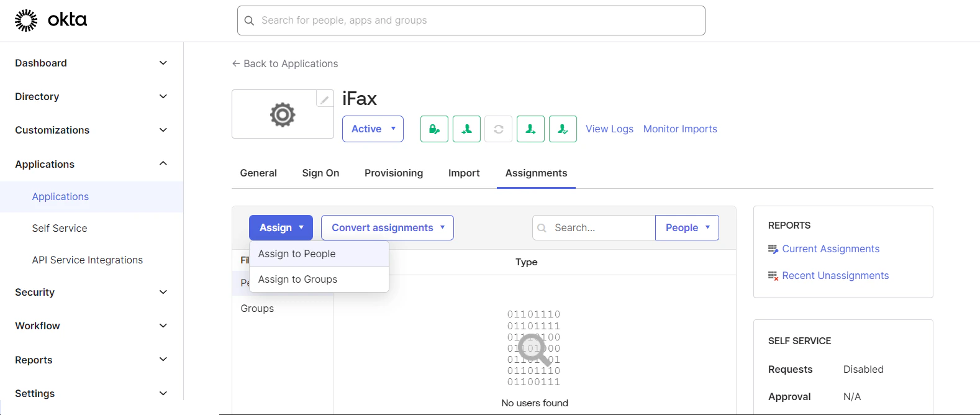Switch to the Sign On tab
This screenshot has height=415, width=980.
pyautogui.click(x=320, y=173)
